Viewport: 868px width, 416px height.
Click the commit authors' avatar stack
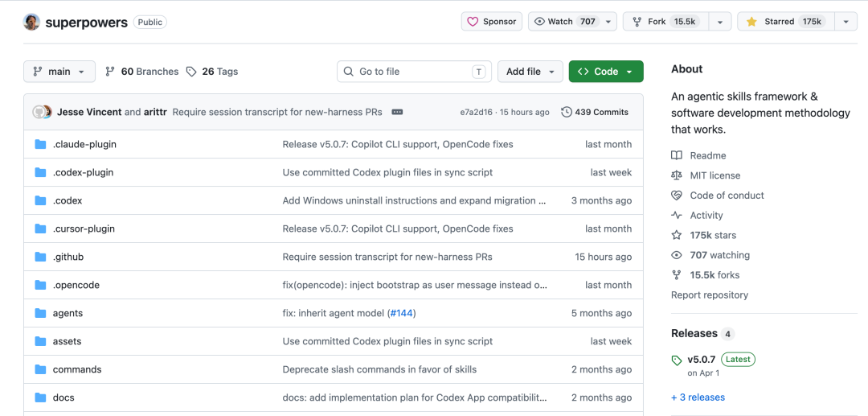[42, 112]
